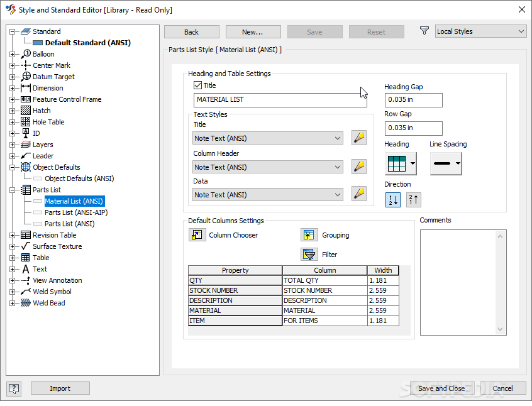Select Parts List (ANSI) style
This screenshot has width=532, height=406.
click(x=70, y=224)
